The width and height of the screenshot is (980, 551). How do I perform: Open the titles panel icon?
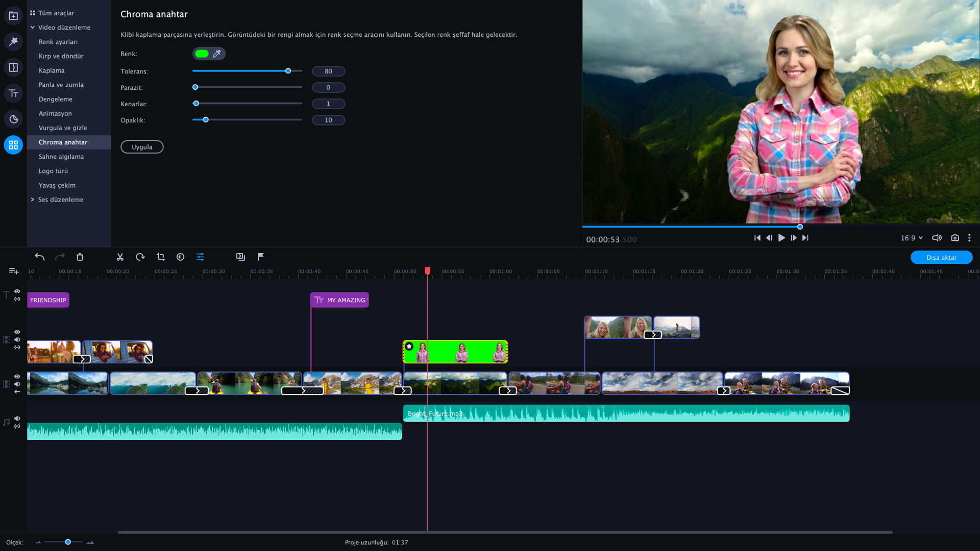pyautogui.click(x=13, y=93)
